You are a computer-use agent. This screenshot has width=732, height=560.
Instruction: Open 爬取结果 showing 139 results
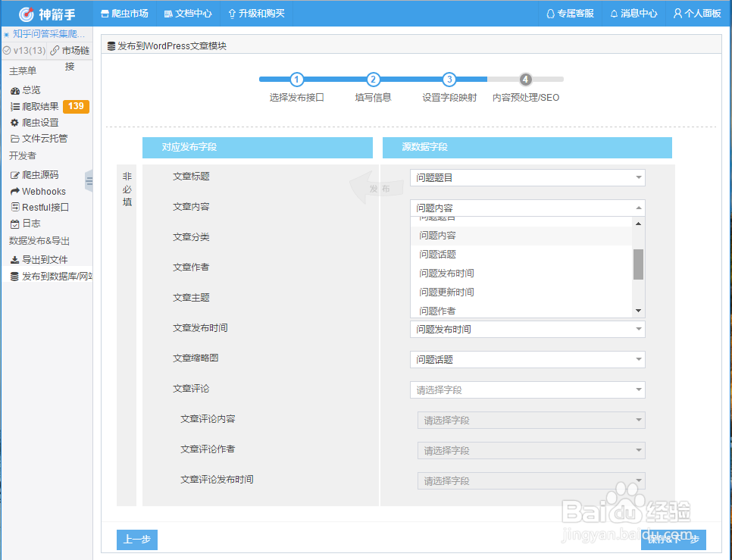pyautogui.click(x=36, y=106)
